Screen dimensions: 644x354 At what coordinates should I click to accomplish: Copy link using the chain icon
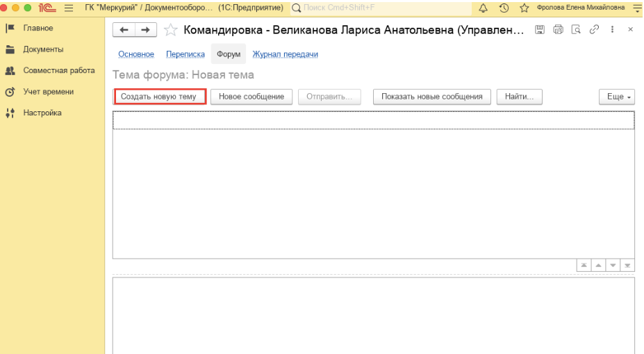click(x=593, y=29)
